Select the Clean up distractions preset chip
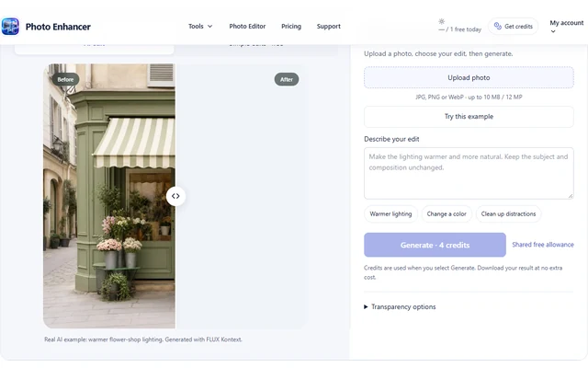The height and width of the screenshot is (368, 588). [508, 214]
